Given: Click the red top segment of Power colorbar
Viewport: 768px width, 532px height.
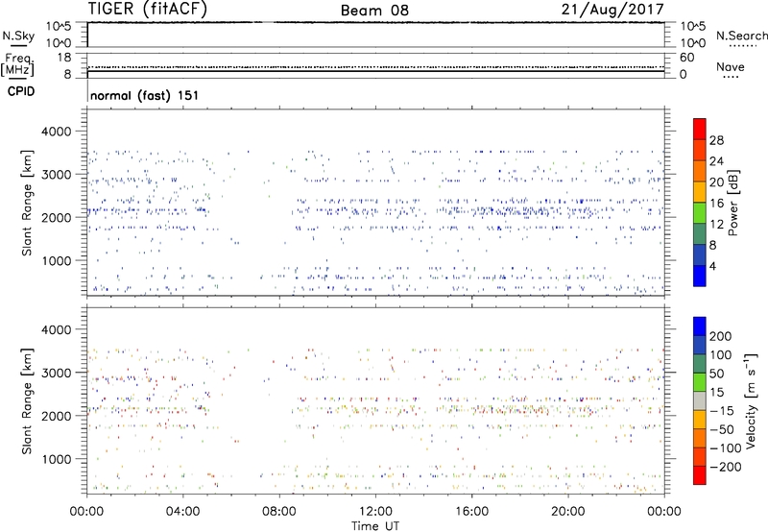Looking at the screenshot, I should (700, 129).
